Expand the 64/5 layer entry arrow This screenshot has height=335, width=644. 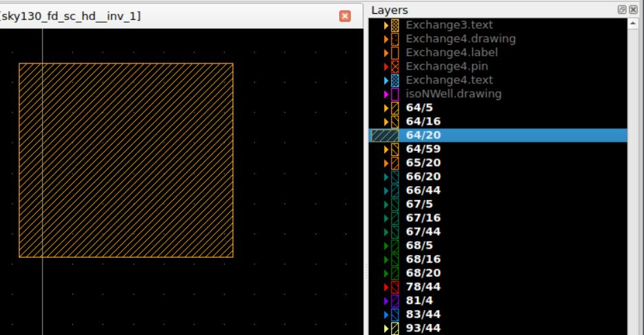[386, 108]
